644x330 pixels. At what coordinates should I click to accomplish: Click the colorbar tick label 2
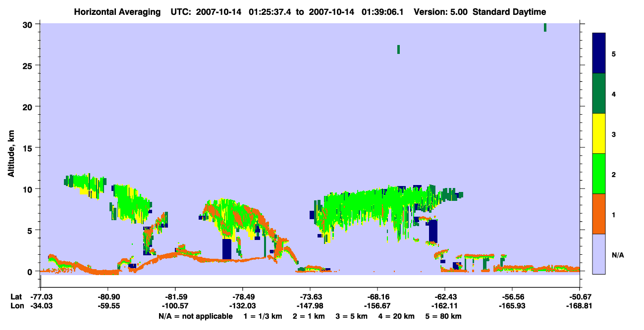tap(614, 174)
